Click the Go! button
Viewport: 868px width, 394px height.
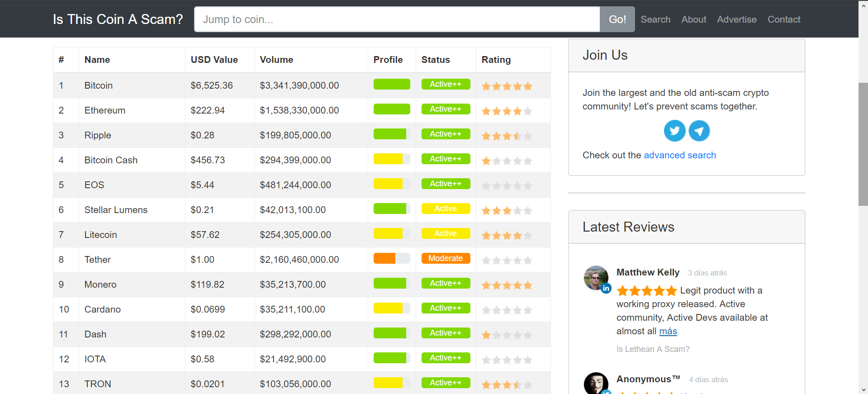(x=617, y=19)
